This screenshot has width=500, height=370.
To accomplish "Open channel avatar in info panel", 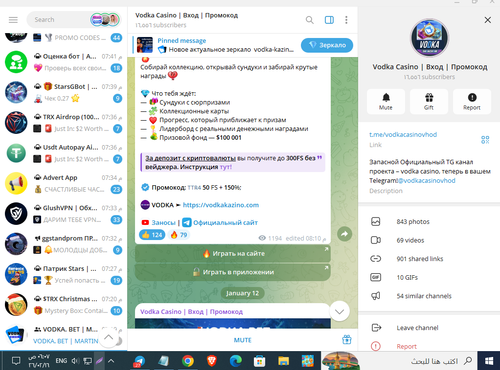I will point(429,38).
